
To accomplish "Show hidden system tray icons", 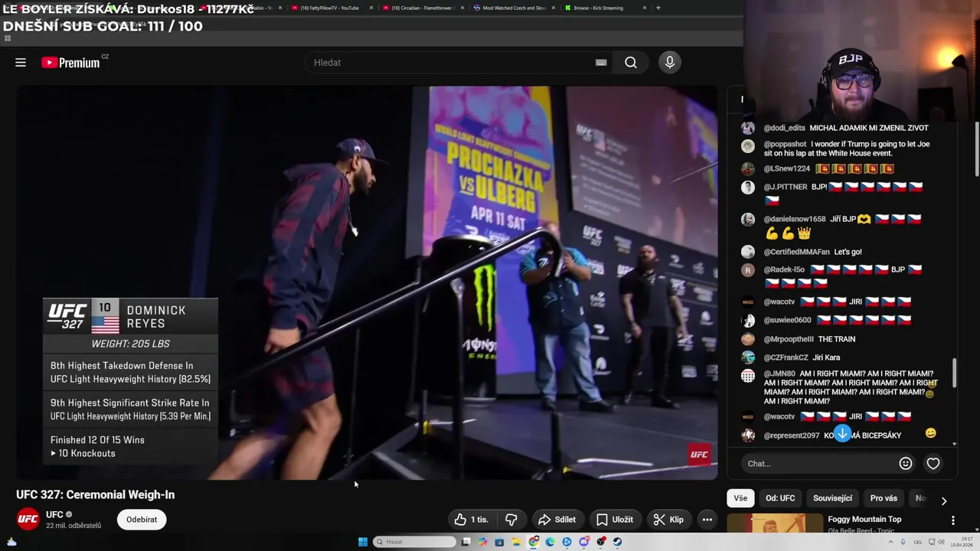I will click(890, 542).
